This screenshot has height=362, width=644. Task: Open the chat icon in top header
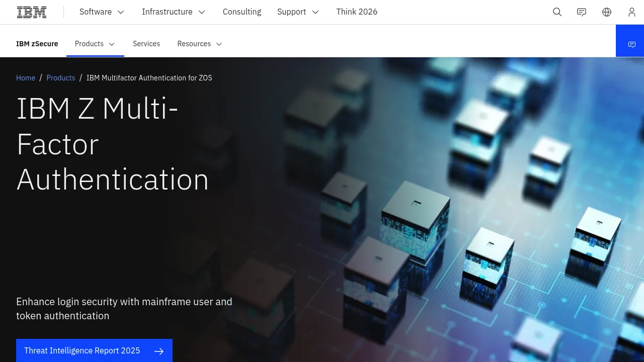(x=582, y=12)
